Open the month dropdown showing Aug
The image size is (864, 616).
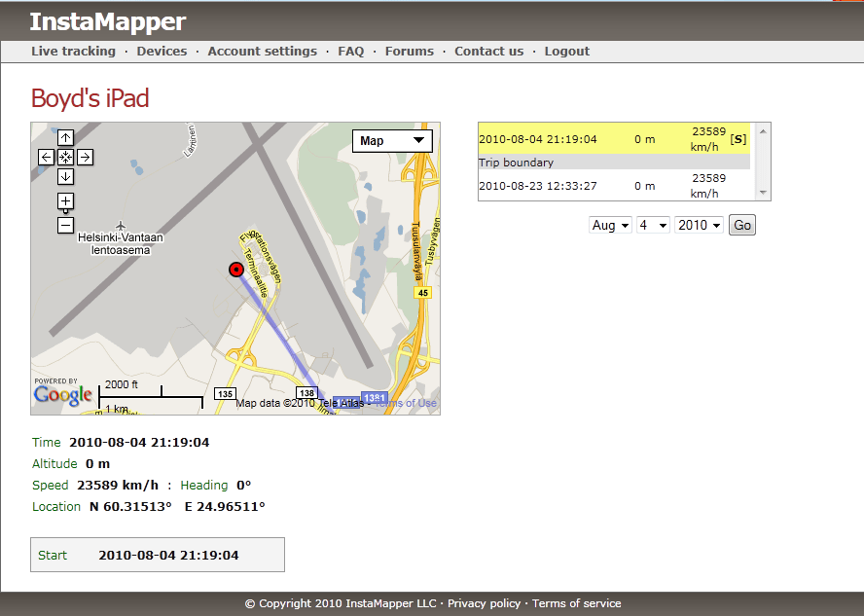pos(610,225)
